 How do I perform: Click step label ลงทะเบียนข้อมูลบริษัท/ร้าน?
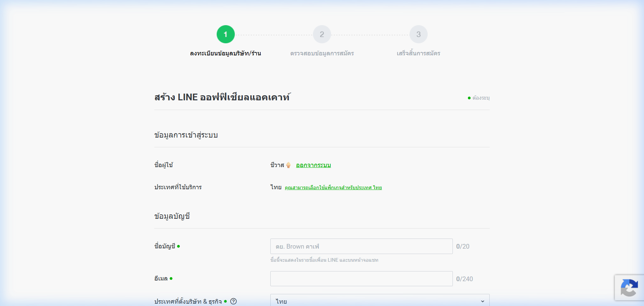click(225, 53)
